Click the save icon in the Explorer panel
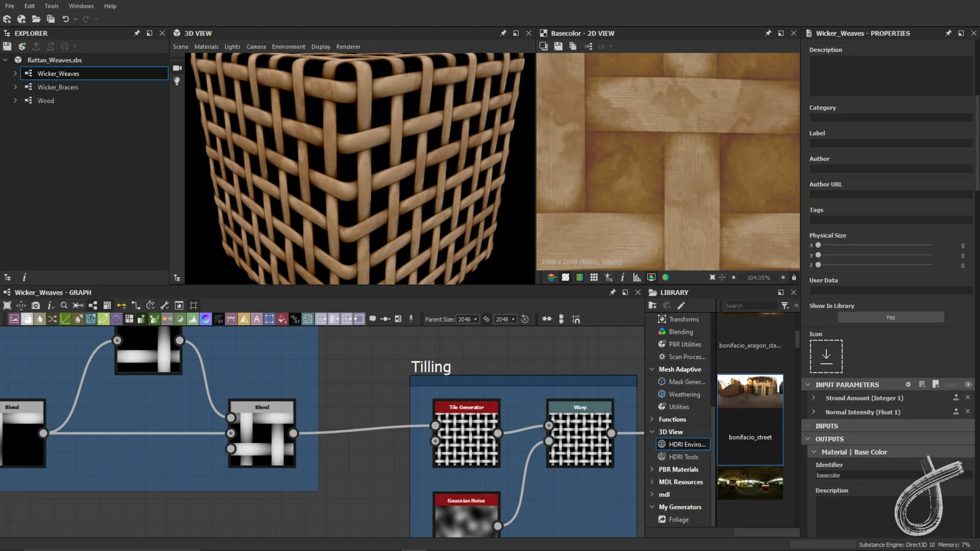The image size is (980, 551). (x=7, y=46)
